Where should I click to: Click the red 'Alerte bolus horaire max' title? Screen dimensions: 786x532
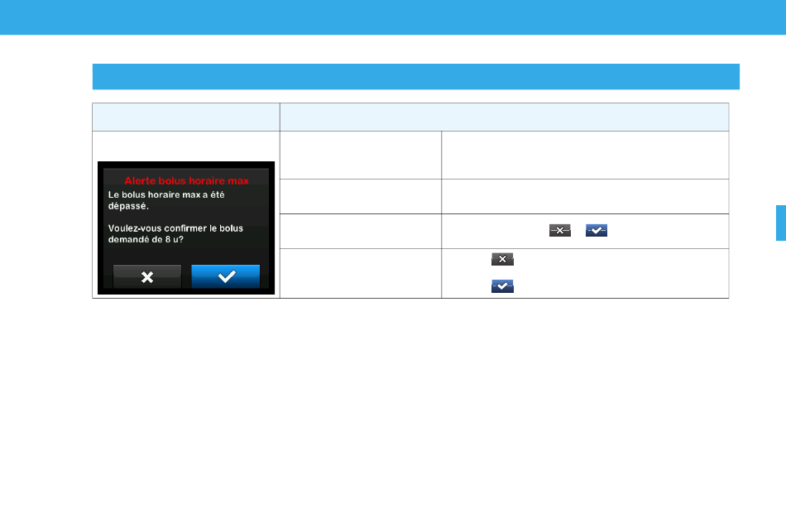(x=186, y=180)
